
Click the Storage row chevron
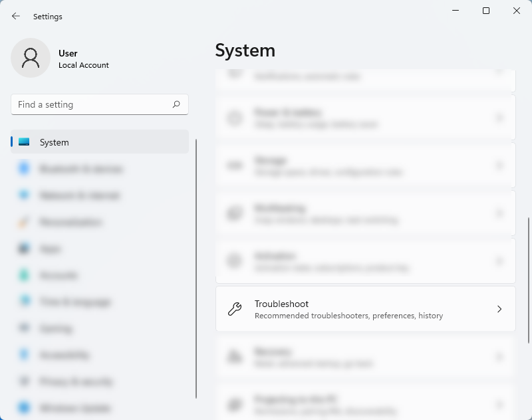pos(499,165)
